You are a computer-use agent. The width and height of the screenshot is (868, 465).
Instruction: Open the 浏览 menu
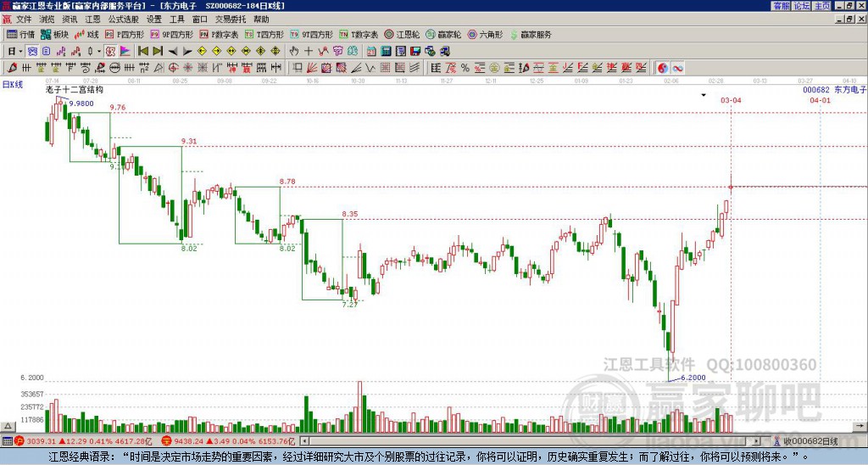tap(47, 19)
